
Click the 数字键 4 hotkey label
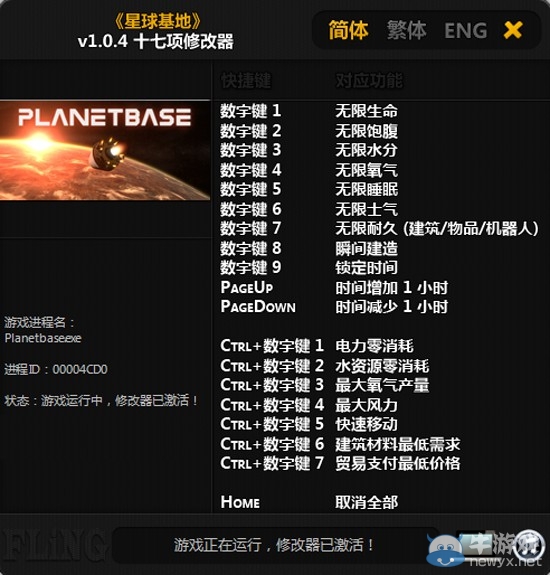250,170
